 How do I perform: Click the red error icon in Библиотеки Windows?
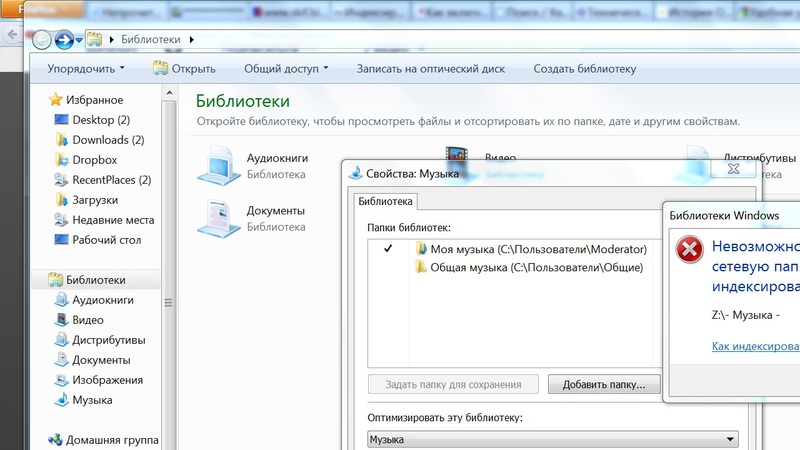point(689,249)
